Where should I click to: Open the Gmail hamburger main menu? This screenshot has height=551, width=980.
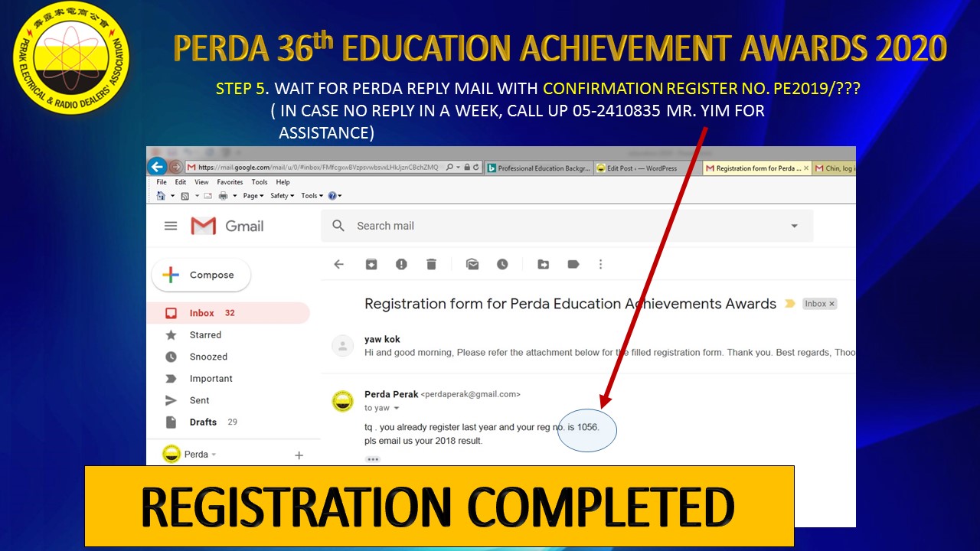(171, 226)
